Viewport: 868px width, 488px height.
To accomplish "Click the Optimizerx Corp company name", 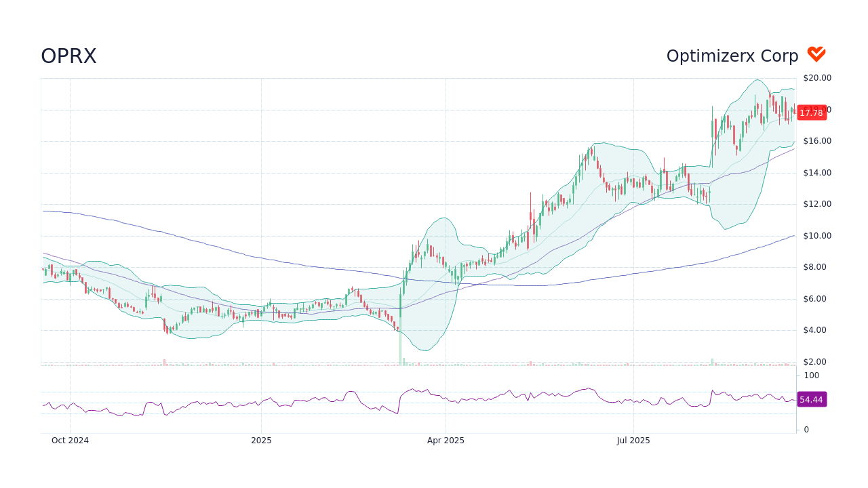I will coord(732,56).
